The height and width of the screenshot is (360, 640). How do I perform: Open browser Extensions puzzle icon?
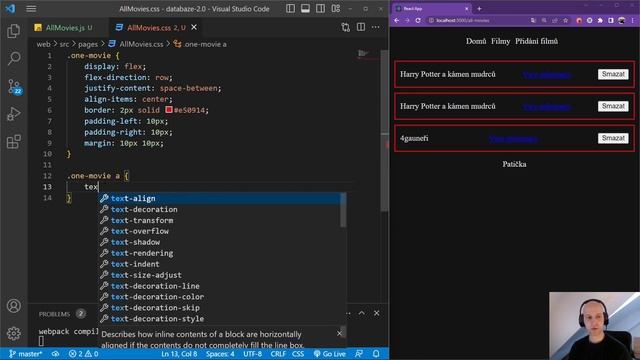click(x=600, y=20)
